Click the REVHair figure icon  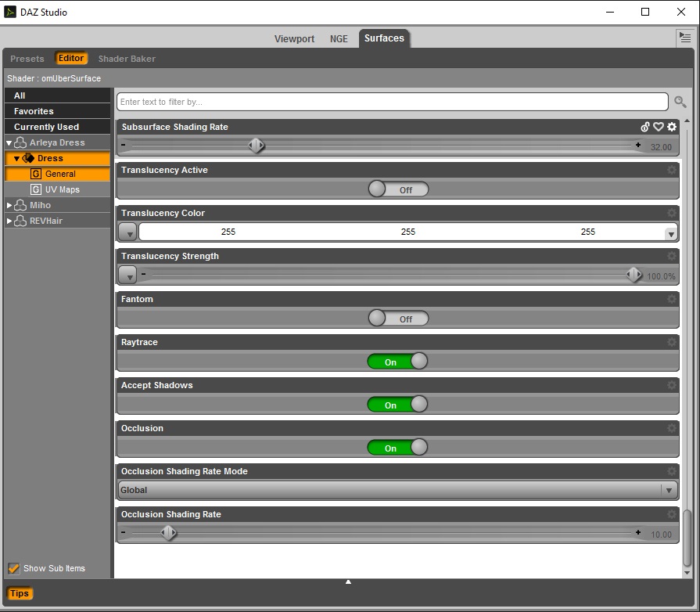pos(20,221)
